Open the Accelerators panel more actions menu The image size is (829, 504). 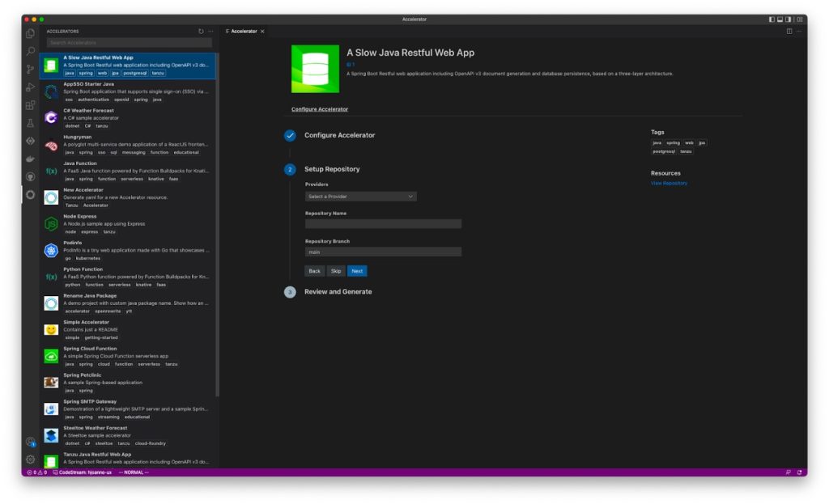pos(210,32)
